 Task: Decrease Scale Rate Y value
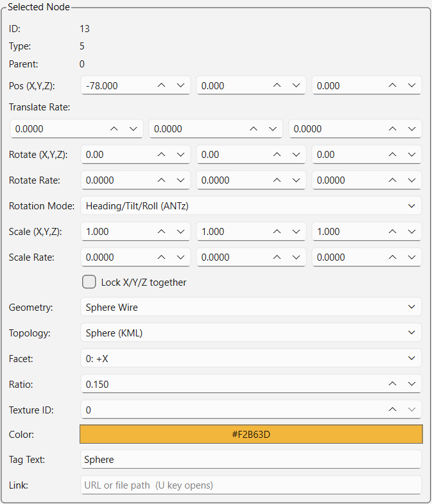pos(296,257)
